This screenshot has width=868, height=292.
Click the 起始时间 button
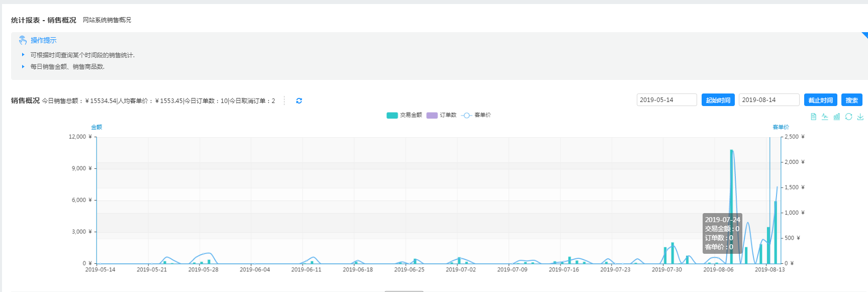click(718, 100)
